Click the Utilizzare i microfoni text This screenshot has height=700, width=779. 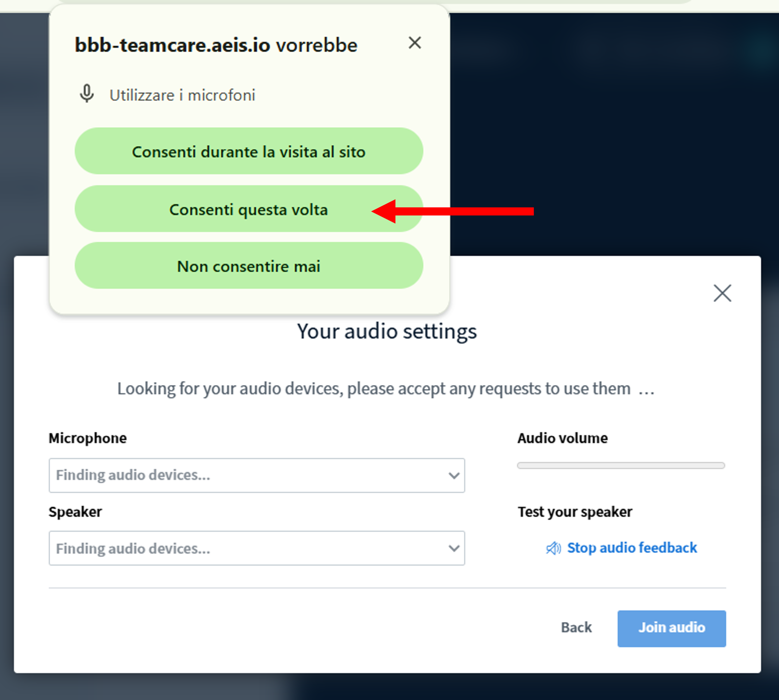click(182, 95)
